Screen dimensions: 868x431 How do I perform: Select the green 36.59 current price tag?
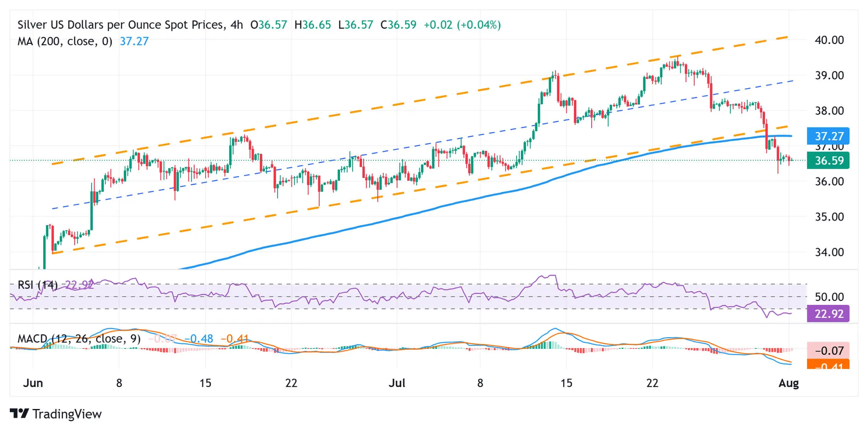[x=828, y=161]
